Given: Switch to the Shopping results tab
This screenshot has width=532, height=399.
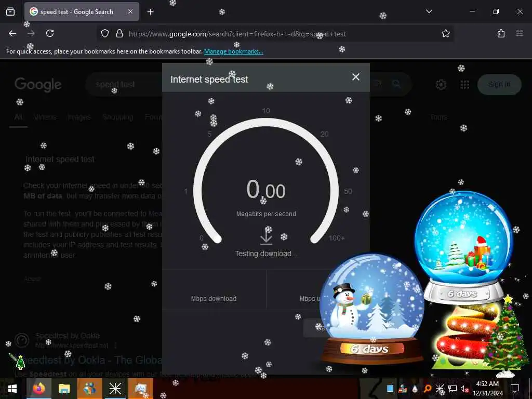Looking at the screenshot, I should tap(118, 117).
